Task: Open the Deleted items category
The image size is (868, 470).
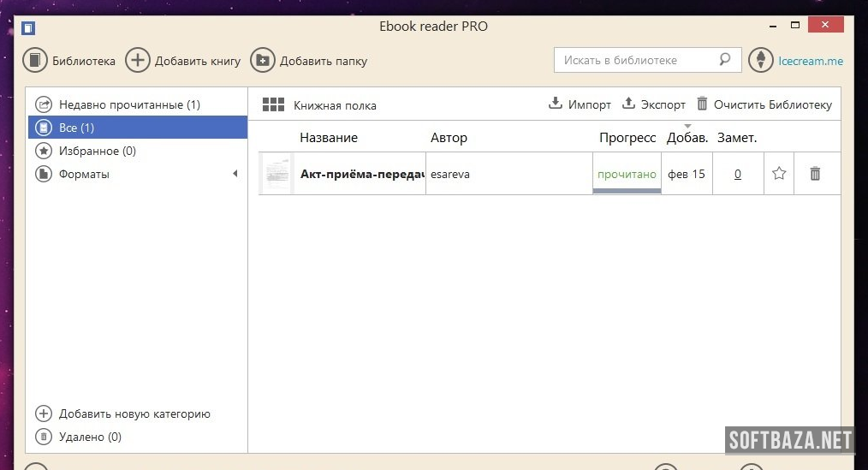Action: [x=89, y=437]
